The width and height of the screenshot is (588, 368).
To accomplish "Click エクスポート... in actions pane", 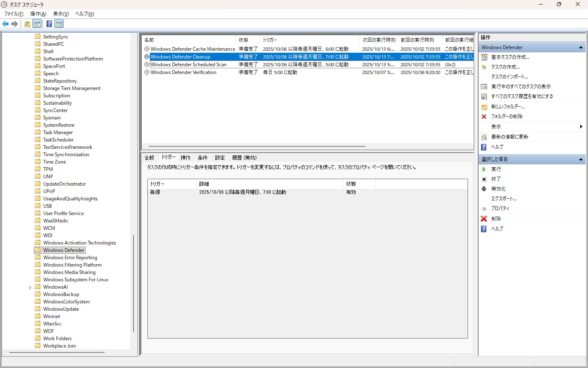I will (x=503, y=199).
